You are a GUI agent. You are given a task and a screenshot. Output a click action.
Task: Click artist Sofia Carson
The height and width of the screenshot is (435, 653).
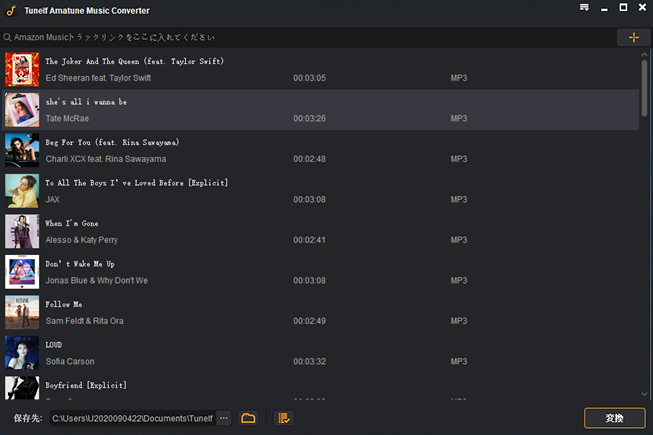click(70, 361)
